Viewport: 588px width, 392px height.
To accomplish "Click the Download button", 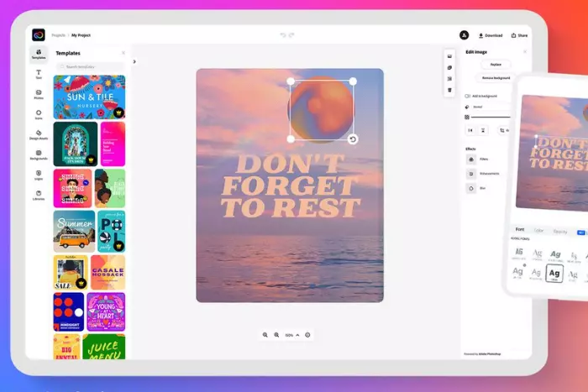I will [x=491, y=35].
